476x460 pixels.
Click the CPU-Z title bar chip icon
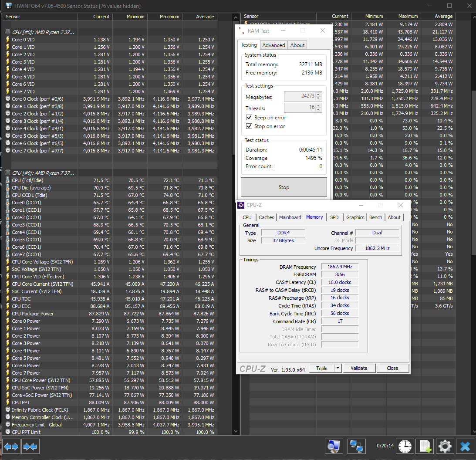[x=241, y=205]
